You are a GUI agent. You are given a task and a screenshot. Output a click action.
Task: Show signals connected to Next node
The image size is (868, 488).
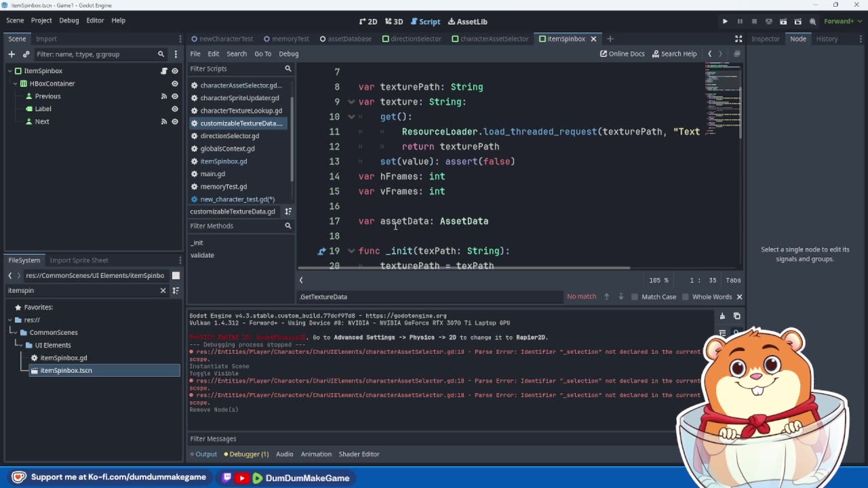pyautogui.click(x=163, y=122)
